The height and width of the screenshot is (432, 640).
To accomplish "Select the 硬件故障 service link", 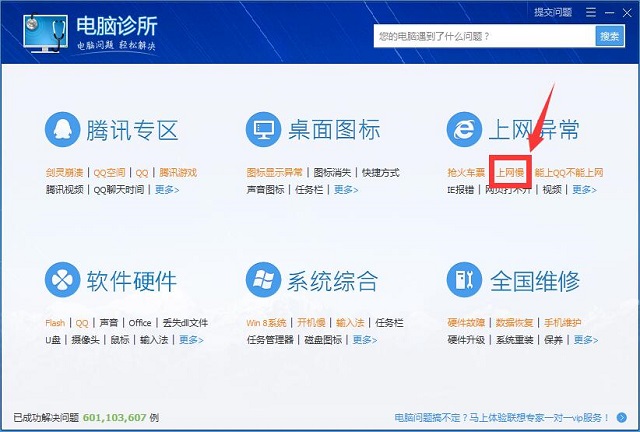I will [466, 323].
